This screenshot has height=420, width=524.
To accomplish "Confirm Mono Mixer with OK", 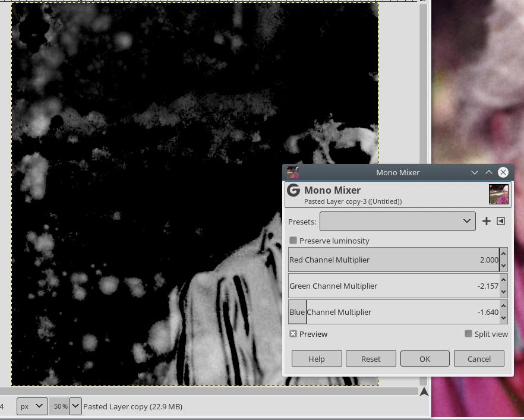I will click(x=425, y=359).
